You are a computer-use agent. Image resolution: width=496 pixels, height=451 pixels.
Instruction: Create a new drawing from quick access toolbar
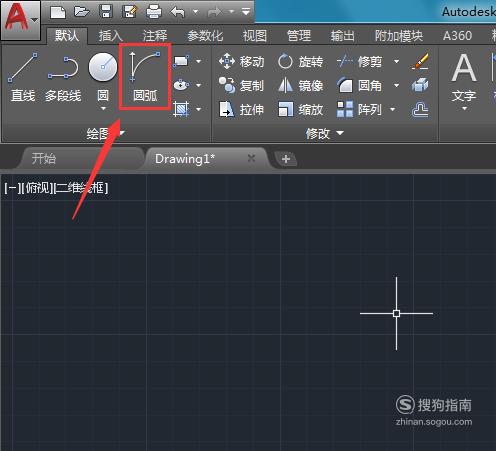58,13
